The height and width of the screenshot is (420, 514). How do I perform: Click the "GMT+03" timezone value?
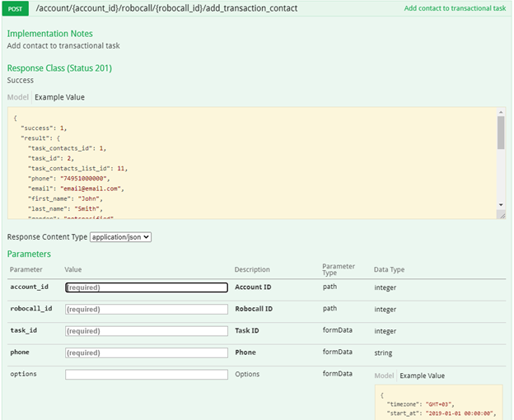point(440,404)
